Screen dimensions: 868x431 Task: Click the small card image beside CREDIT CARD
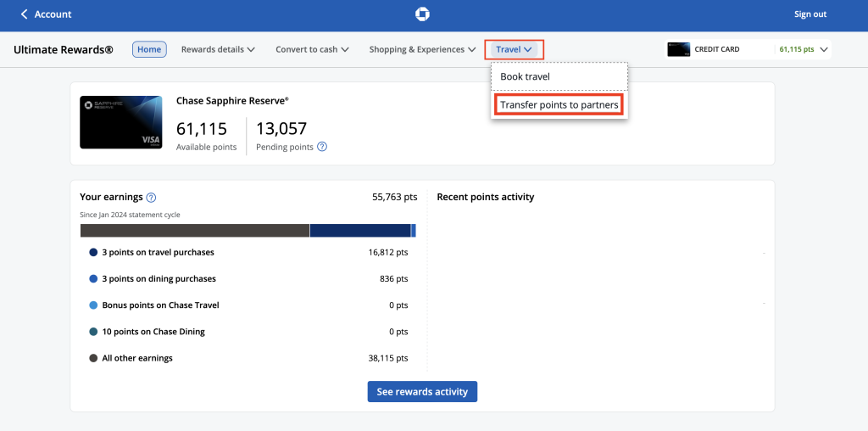(678, 49)
